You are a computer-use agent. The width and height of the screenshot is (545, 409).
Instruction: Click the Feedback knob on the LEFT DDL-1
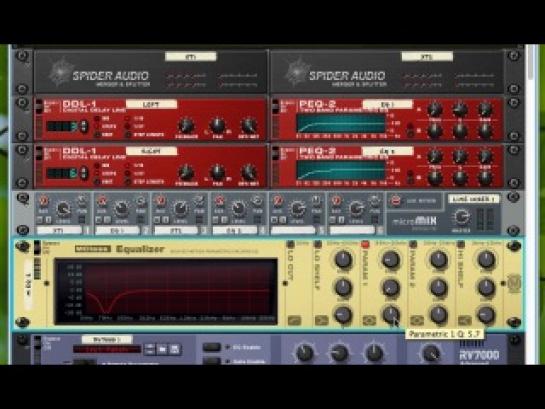186,125
